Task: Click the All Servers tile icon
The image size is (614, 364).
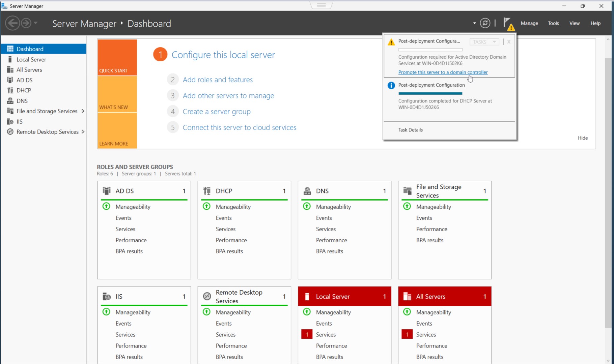Action: (x=407, y=296)
